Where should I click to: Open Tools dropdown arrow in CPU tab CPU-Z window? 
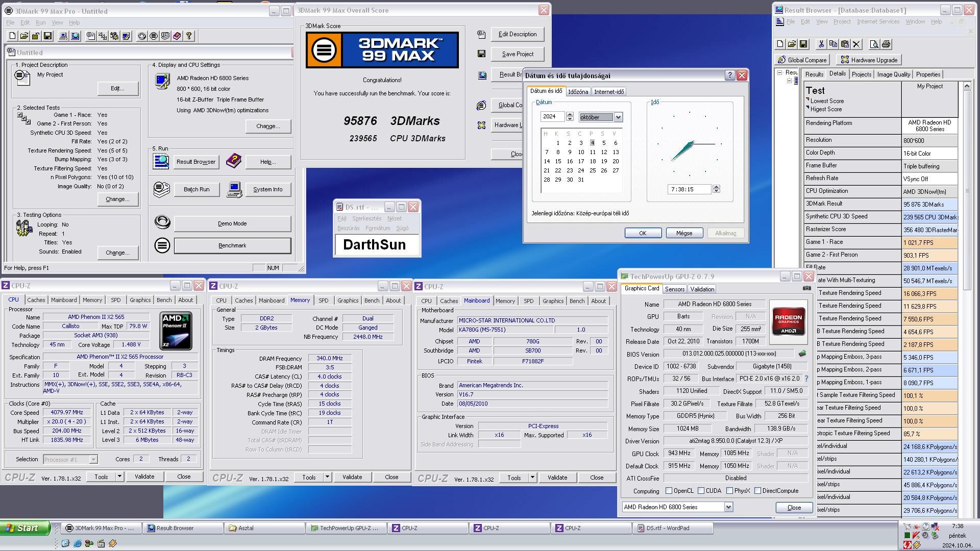click(119, 477)
